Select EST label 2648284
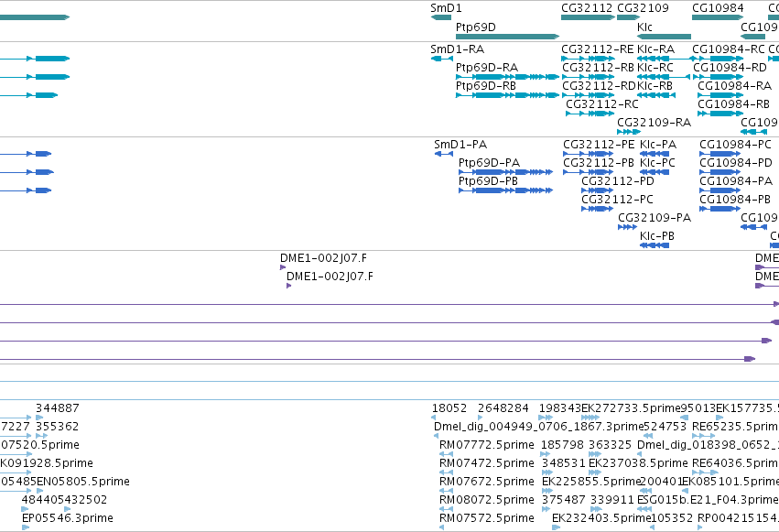The width and height of the screenshot is (779, 532). point(503,408)
